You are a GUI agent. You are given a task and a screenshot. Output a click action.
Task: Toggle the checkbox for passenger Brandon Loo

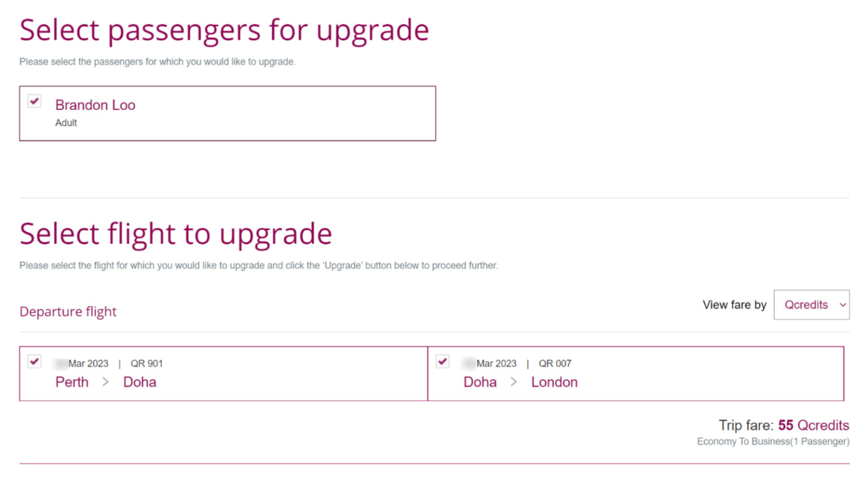pos(34,101)
